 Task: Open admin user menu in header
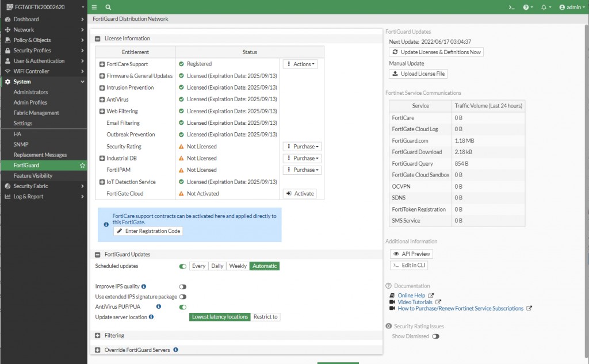pos(572,7)
